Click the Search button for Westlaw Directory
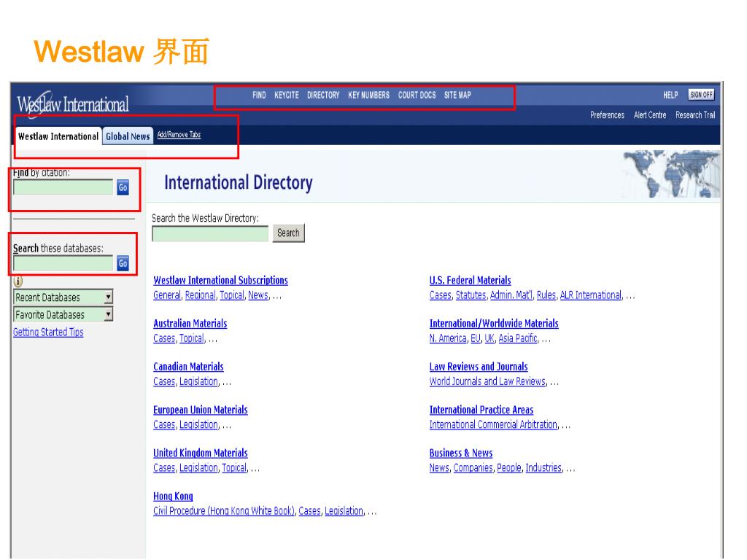Screen dimensions: 747x560 (288, 233)
